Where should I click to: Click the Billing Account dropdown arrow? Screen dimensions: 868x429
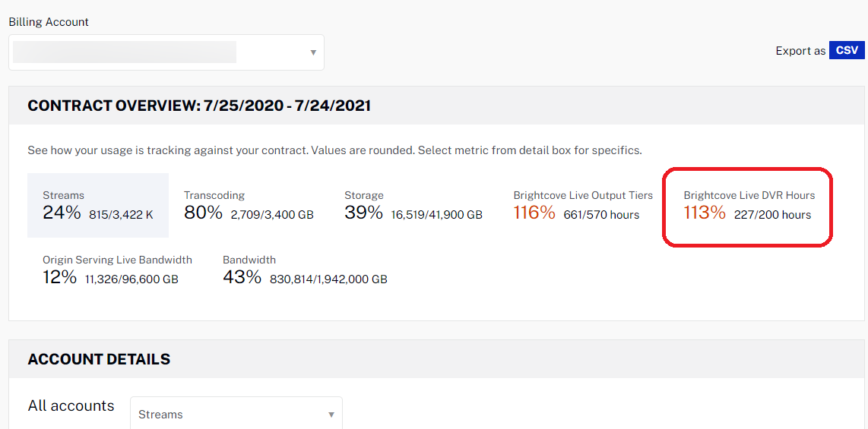point(313,52)
